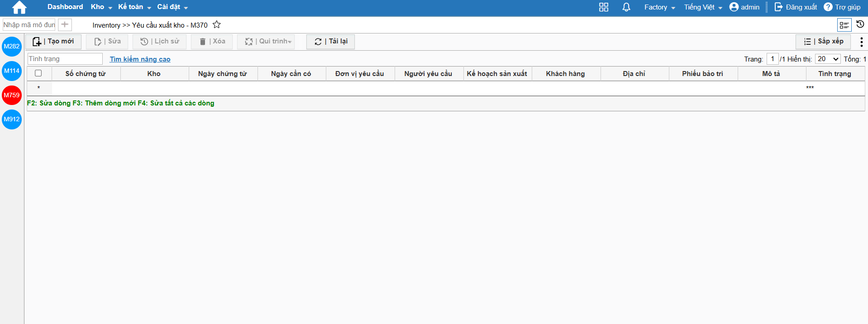
Task: Open module shortcut M114
Action: point(12,71)
